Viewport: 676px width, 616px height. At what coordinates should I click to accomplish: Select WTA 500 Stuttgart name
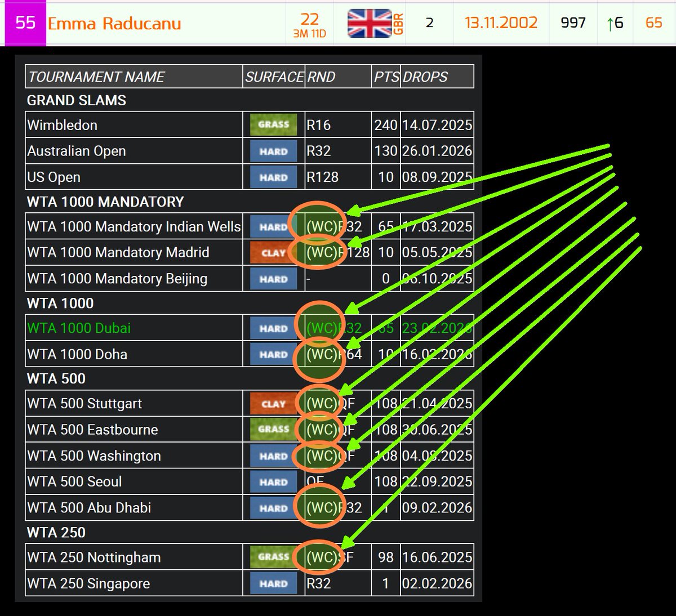point(84,403)
